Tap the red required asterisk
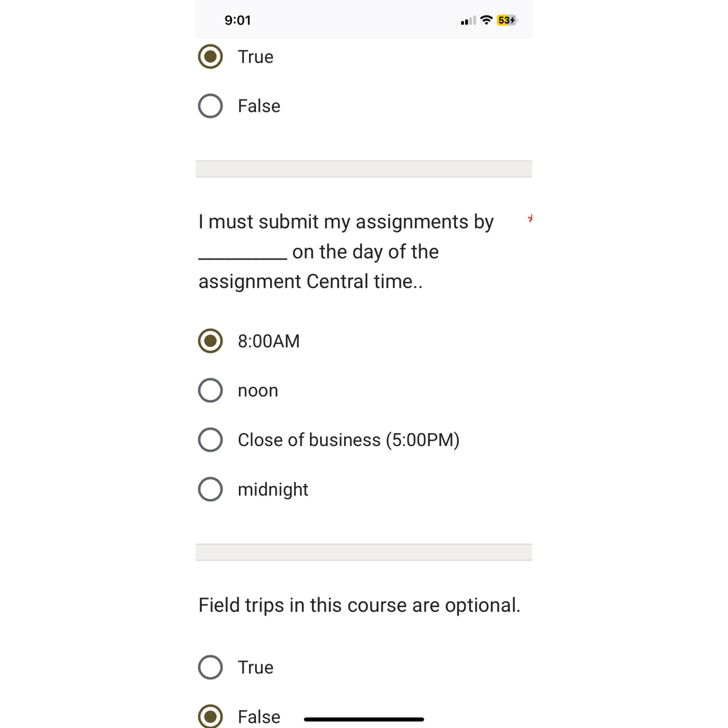This screenshot has height=728, width=728. tap(530, 218)
